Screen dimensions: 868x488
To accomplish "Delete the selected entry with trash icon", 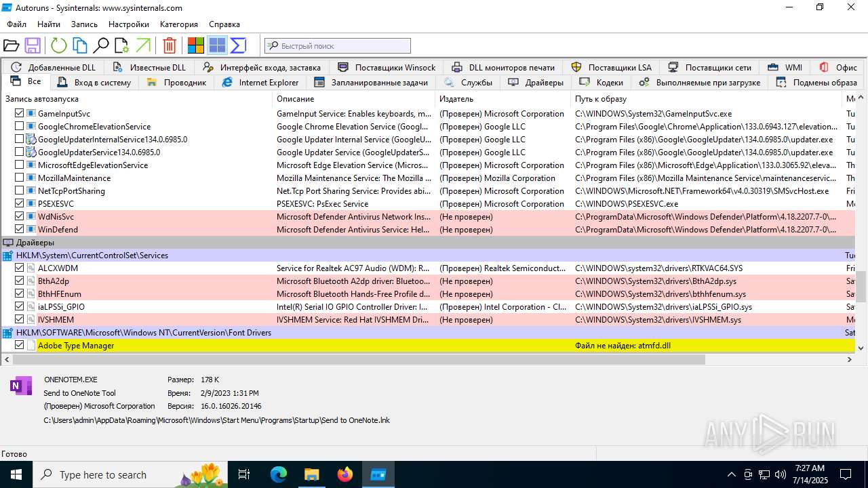I will tap(170, 45).
